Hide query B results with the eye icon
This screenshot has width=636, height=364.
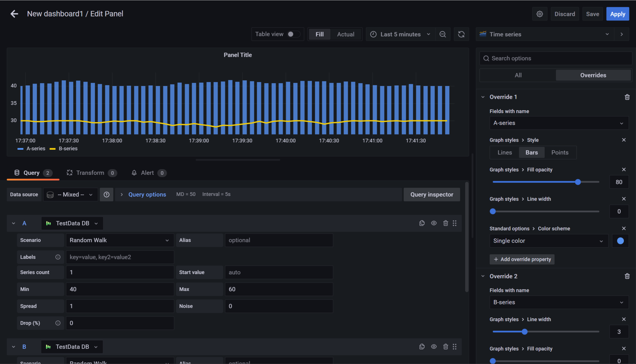434,347
